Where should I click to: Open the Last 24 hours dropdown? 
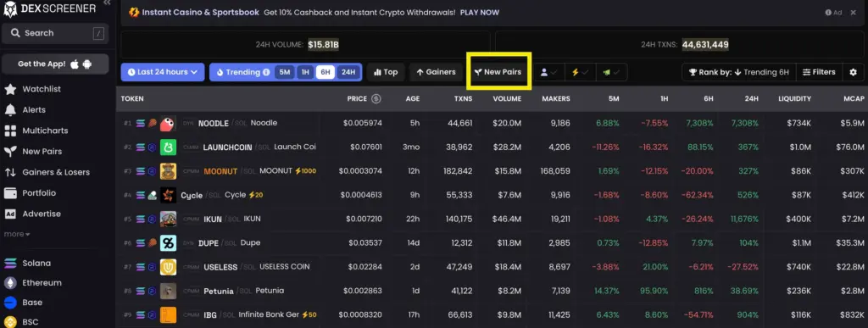click(163, 72)
